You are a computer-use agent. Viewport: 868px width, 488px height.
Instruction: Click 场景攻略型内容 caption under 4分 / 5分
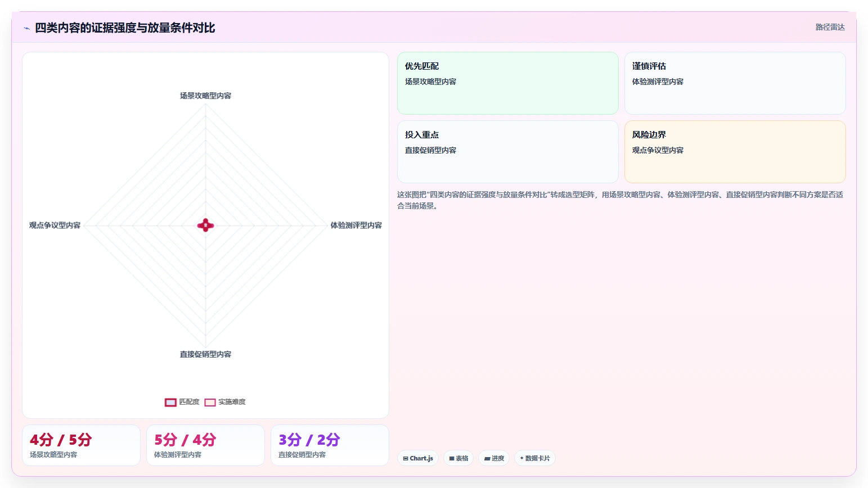tap(53, 454)
